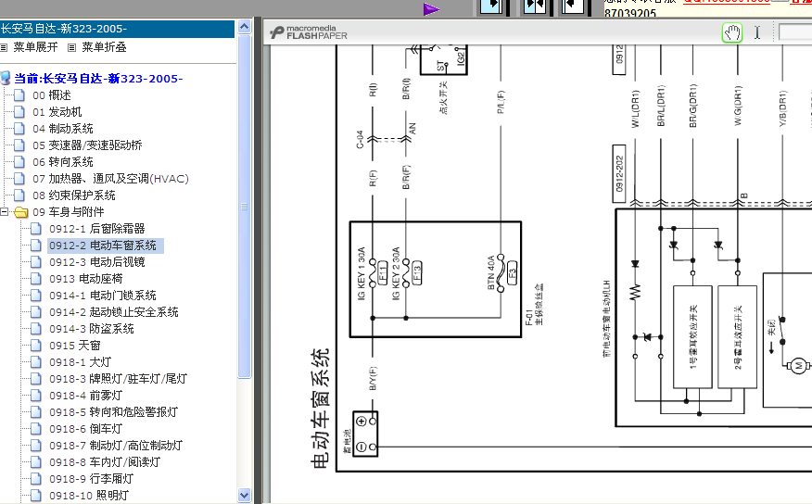Open page 0918-4 前雾灯
The width and height of the screenshot is (812, 504).
pos(85,396)
